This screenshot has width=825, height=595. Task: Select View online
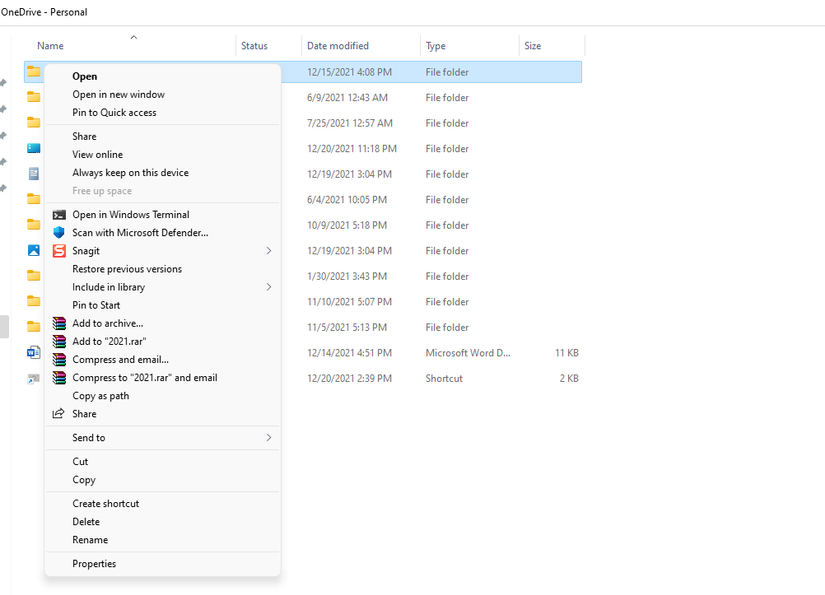tap(97, 155)
